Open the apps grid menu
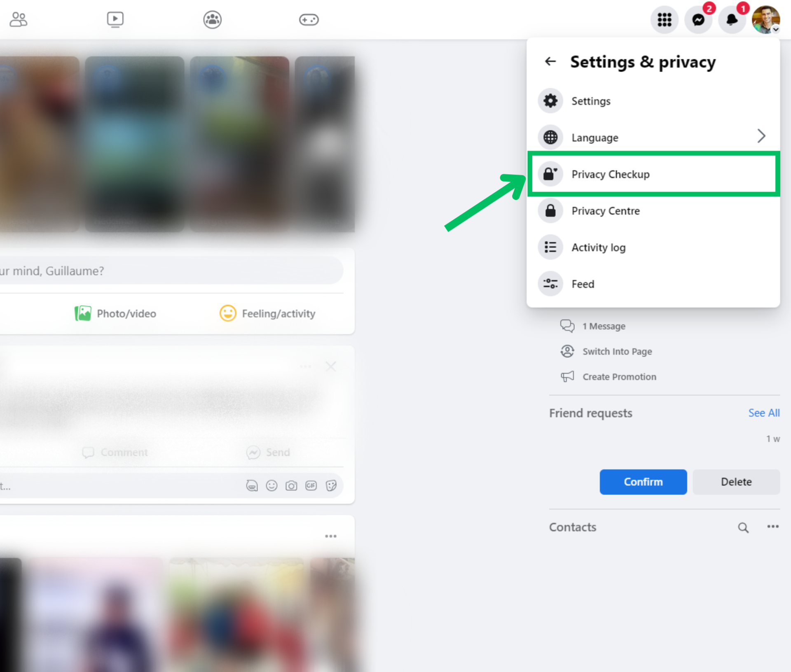791x672 pixels. pyautogui.click(x=664, y=19)
